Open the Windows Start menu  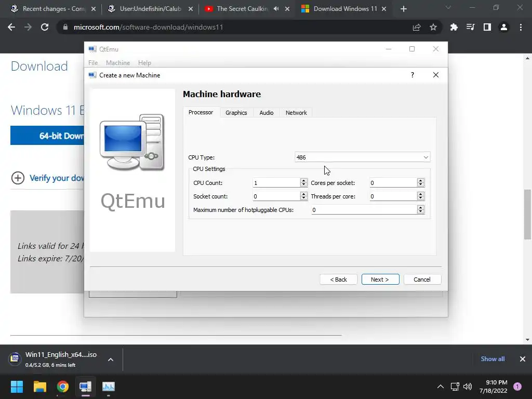click(x=17, y=387)
